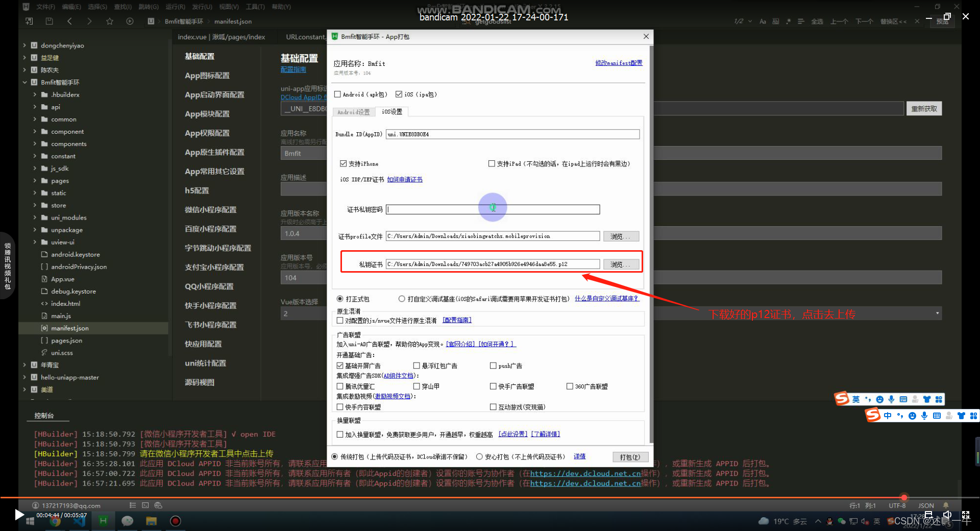Screen dimensions: 980x531
Task: Toggle 支持iPhone checkbox
Action: tap(344, 164)
